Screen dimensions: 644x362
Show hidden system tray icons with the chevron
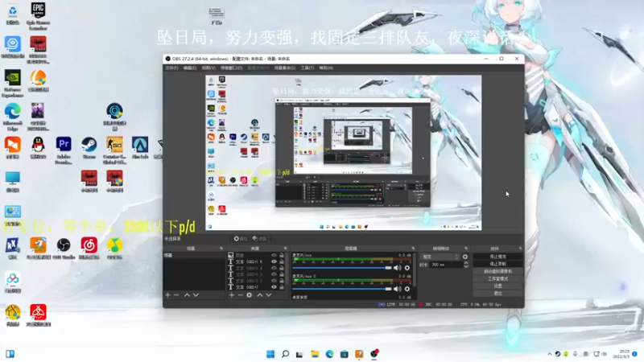(x=550, y=354)
